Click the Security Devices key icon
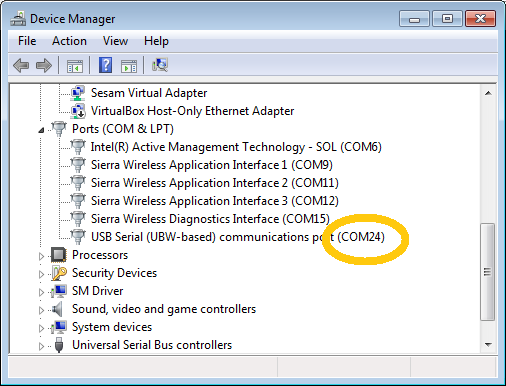This screenshot has height=386, width=506. pos(59,273)
